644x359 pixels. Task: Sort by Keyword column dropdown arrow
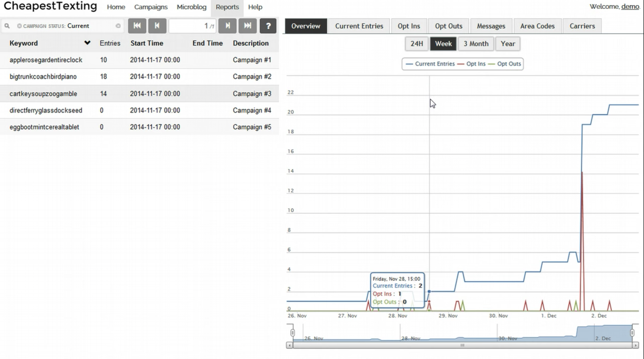click(87, 43)
